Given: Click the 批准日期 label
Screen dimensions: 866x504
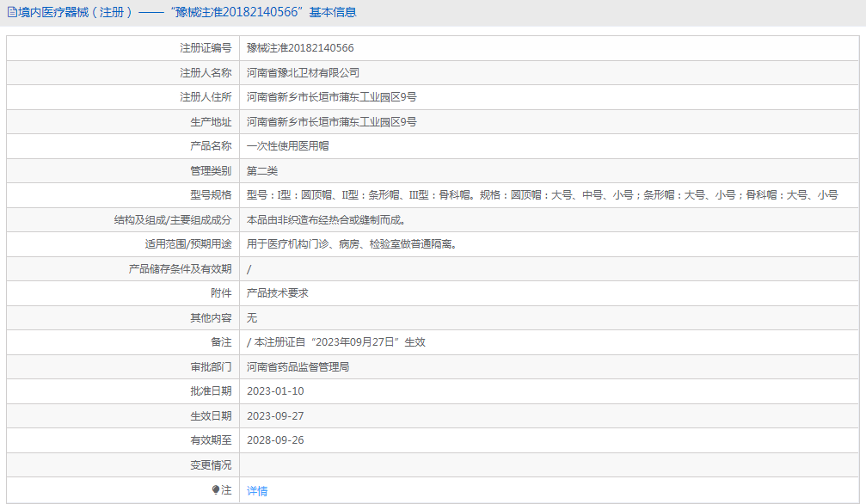Looking at the screenshot, I should [211, 391].
